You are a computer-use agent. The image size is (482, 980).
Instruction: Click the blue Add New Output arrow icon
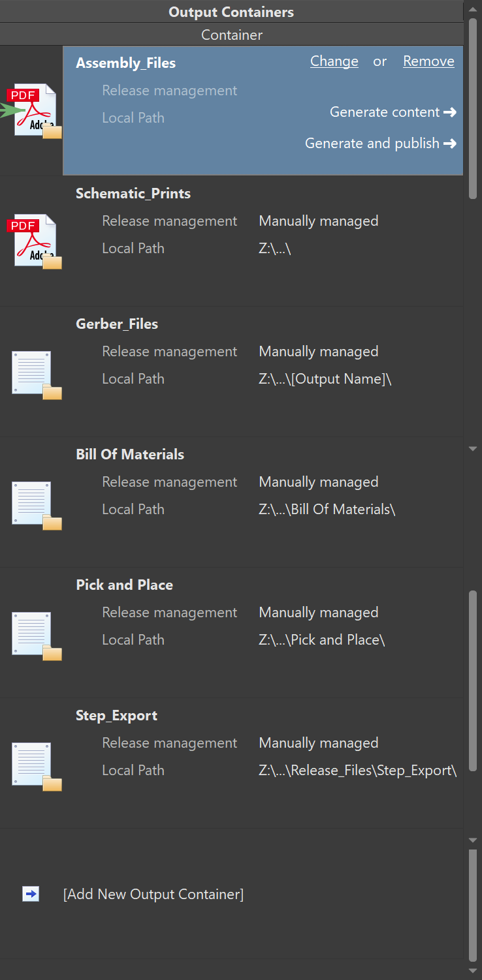(31, 894)
